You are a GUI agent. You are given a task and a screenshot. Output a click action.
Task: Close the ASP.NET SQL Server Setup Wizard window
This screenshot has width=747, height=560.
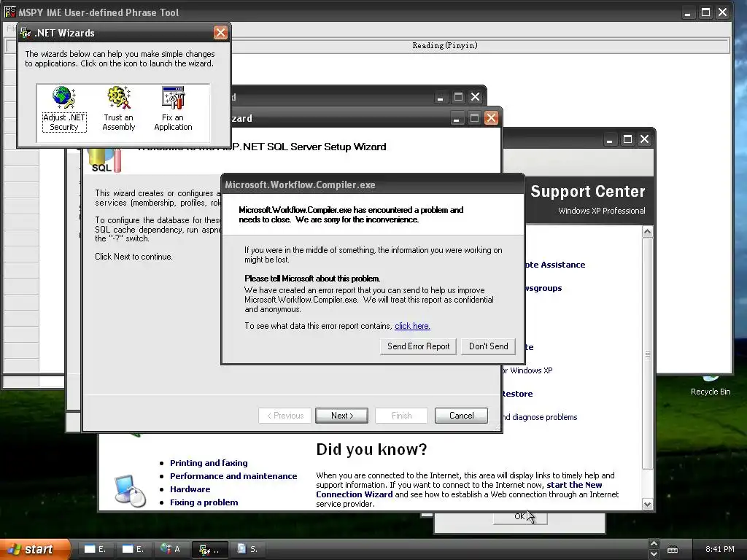pos(491,117)
